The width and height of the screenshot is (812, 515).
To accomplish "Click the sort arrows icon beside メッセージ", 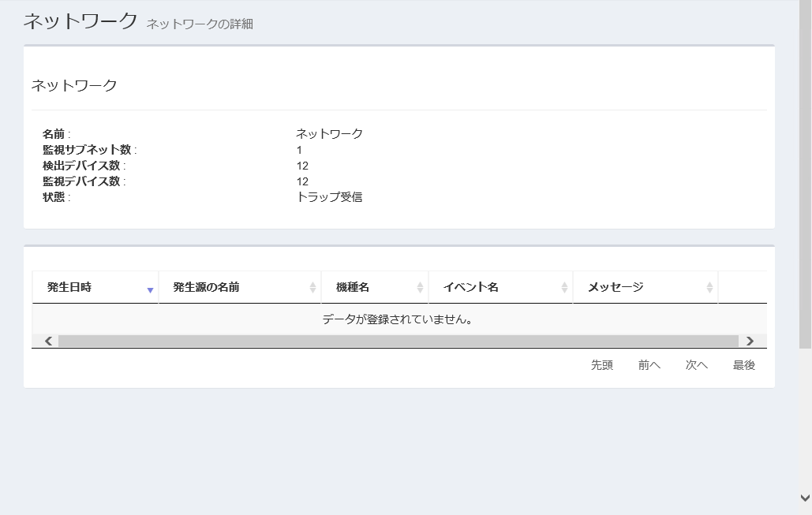I will click(x=709, y=288).
